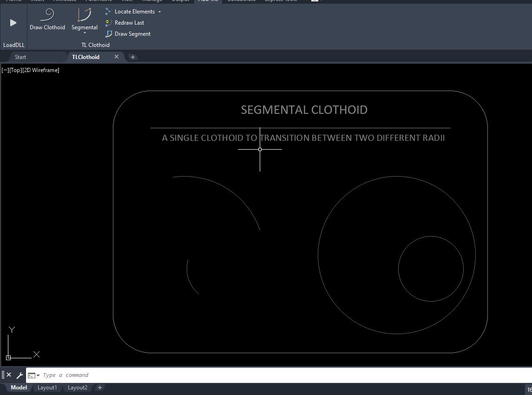
Task: Click the UCS origin icon
Action: pyautogui.click(x=8, y=358)
